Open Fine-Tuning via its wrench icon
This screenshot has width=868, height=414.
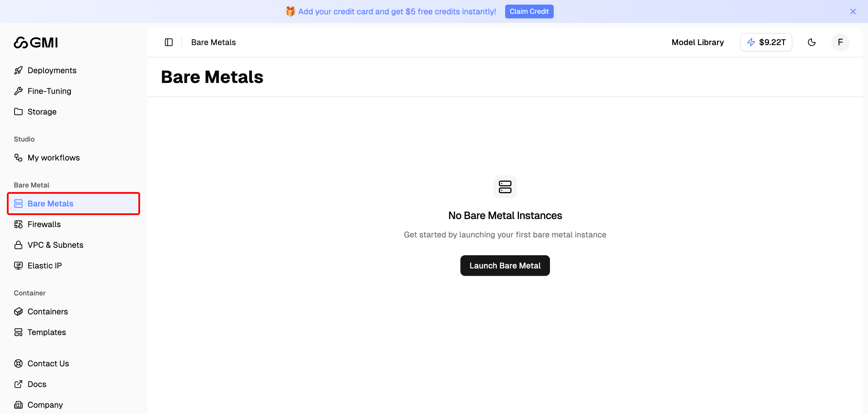click(19, 91)
